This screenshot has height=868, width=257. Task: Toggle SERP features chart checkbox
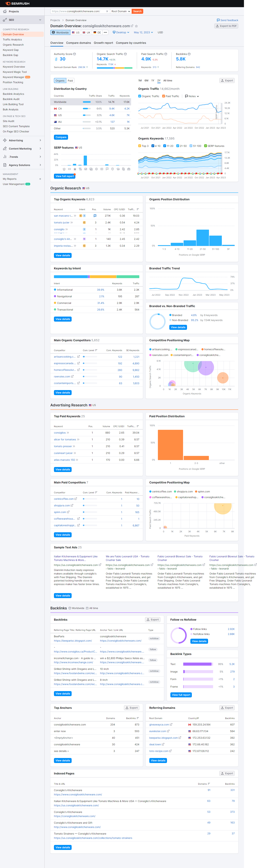[206, 146]
